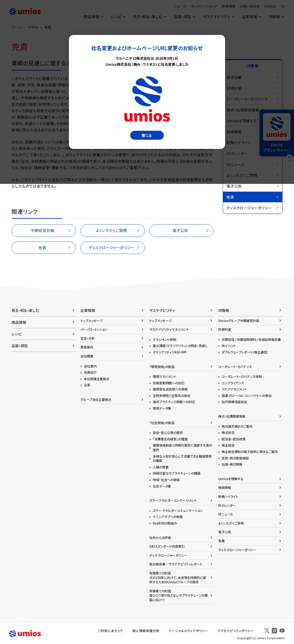Go to ホーム in the breadcrumb

tap(17, 27)
